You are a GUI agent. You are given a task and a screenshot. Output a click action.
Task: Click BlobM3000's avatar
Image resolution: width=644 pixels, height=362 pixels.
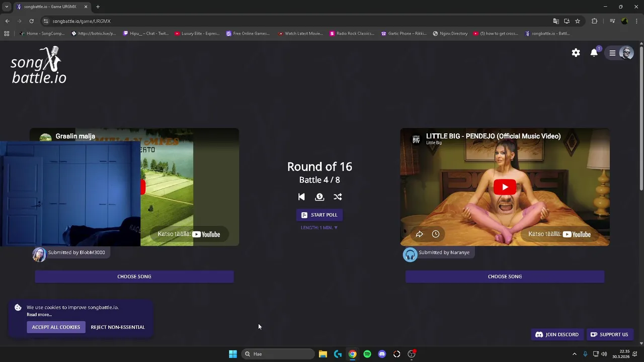(39, 254)
